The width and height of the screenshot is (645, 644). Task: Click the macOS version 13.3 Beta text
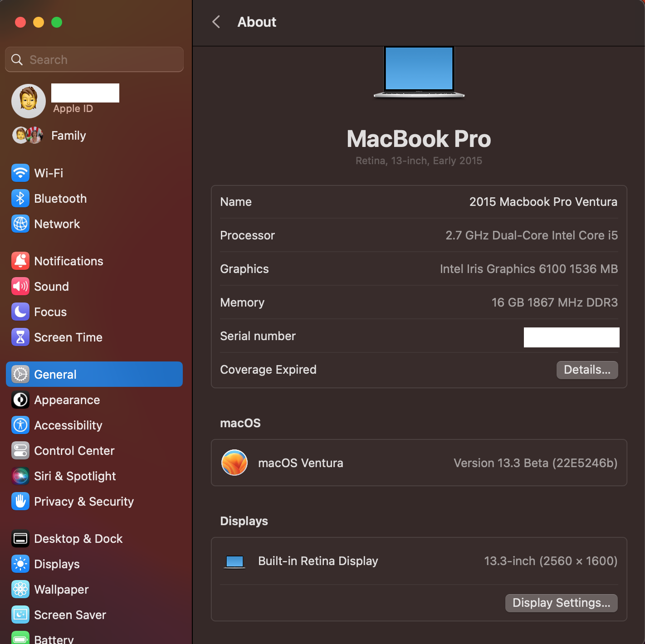pyautogui.click(x=536, y=463)
